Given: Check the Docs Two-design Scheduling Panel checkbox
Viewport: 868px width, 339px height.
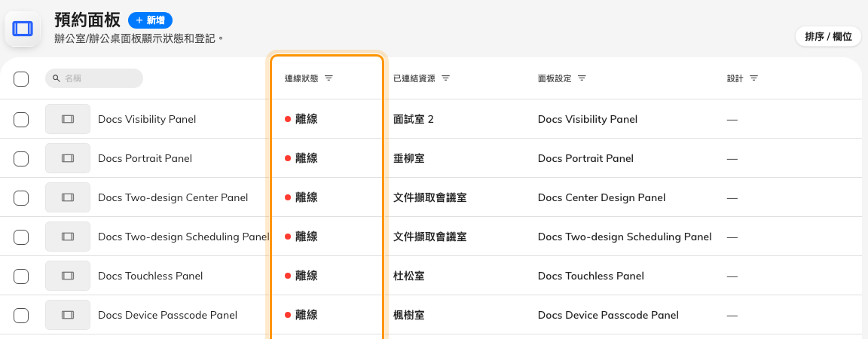Looking at the screenshot, I should coord(21,237).
